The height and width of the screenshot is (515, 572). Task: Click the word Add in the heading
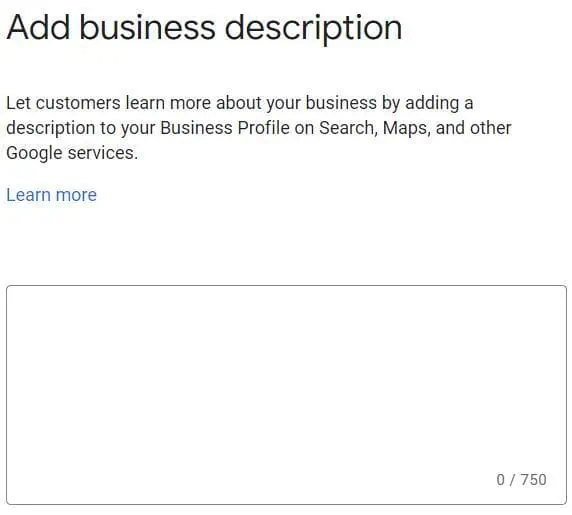(38, 28)
